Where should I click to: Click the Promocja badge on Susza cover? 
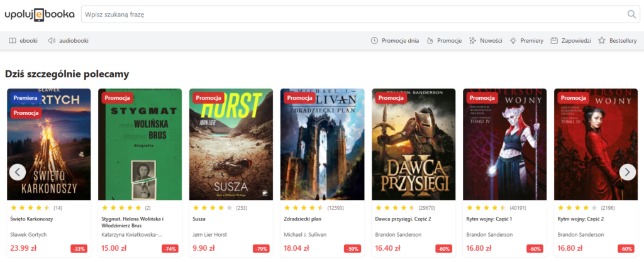tap(208, 98)
